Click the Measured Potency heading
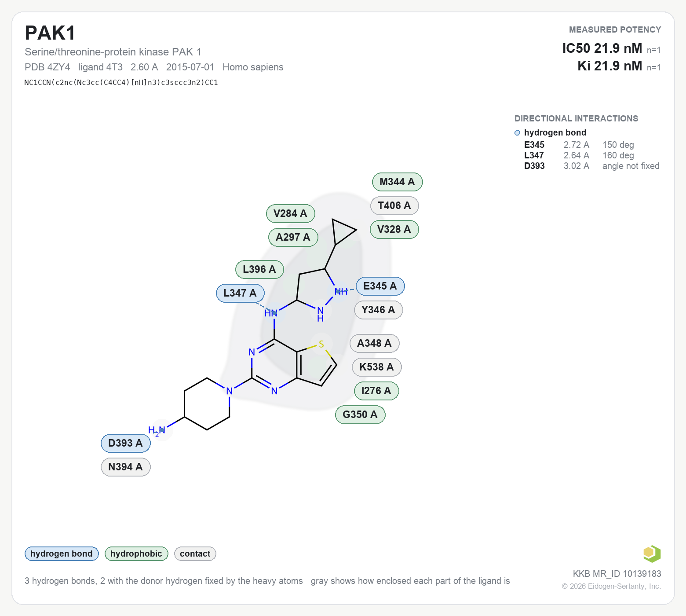 (615, 29)
